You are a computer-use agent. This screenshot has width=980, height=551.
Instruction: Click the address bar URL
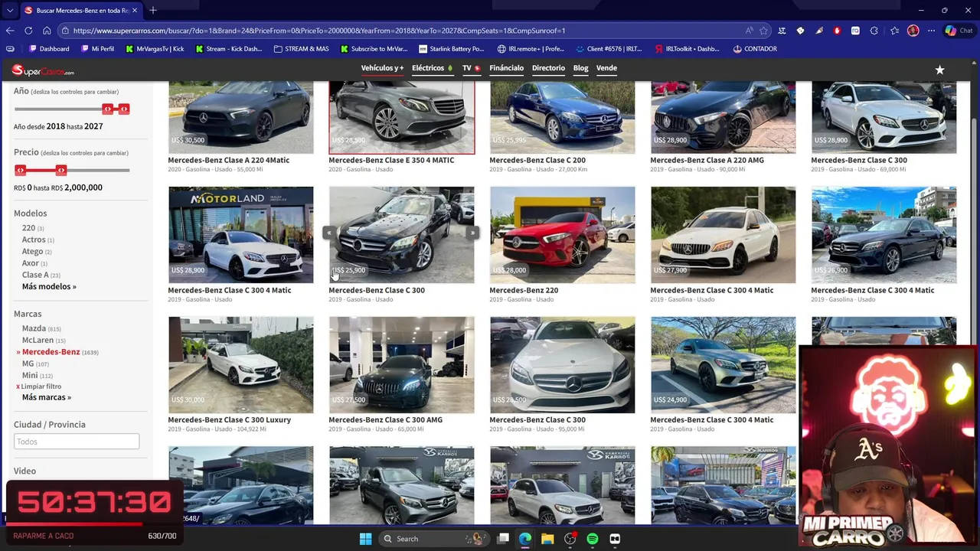coord(319,31)
